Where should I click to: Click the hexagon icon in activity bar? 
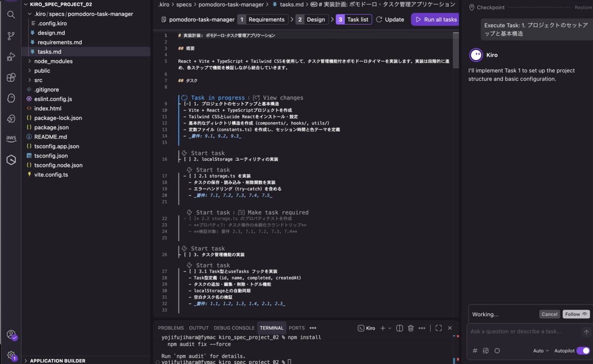point(11,160)
